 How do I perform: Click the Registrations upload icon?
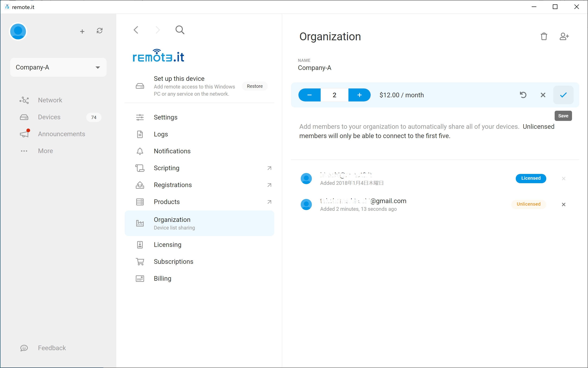coord(140,185)
